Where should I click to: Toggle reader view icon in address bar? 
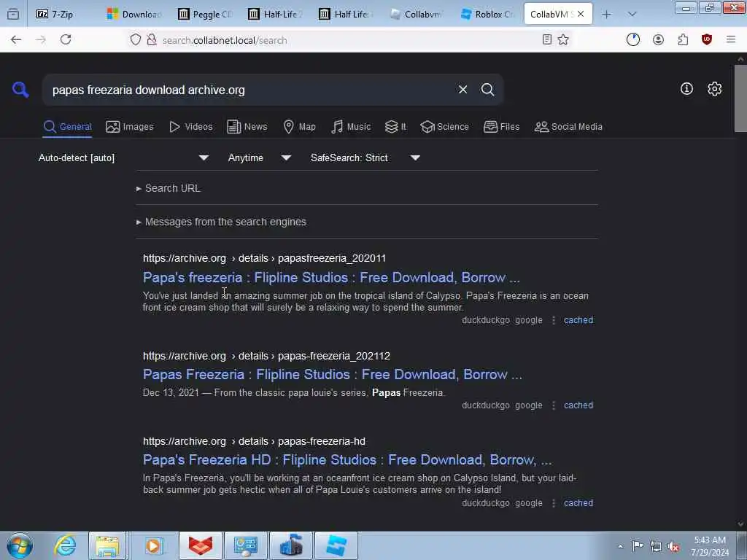[x=547, y=39]
